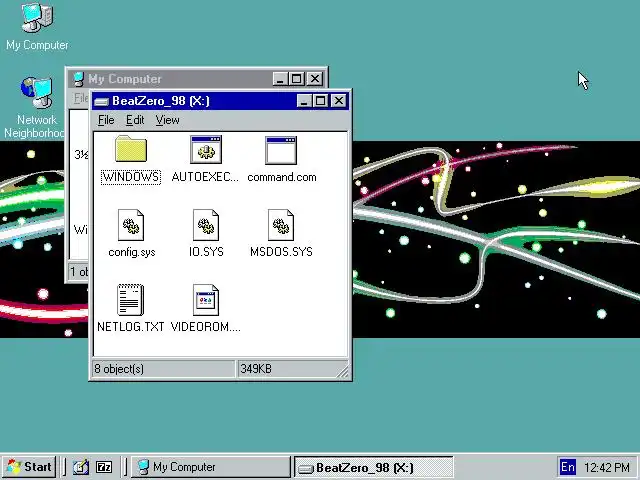
Task: Click the IO.SYS file name label
Action: click(206, 252)
